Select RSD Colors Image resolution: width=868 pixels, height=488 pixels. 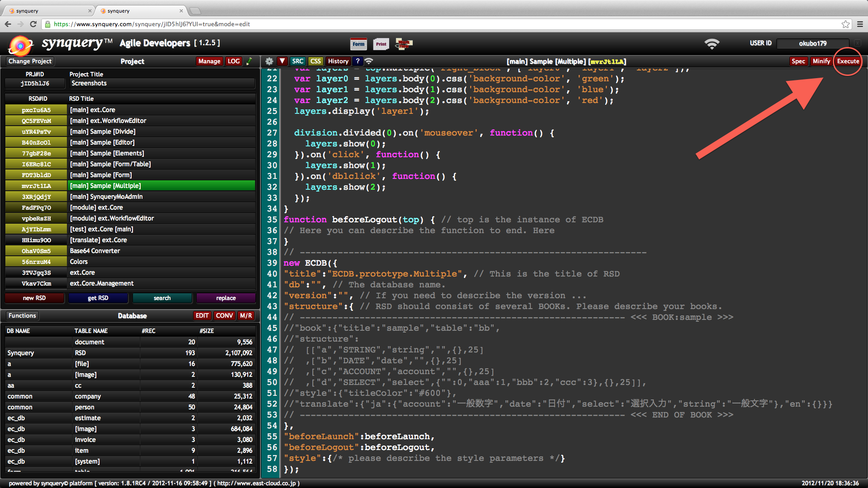click(161, 262)
